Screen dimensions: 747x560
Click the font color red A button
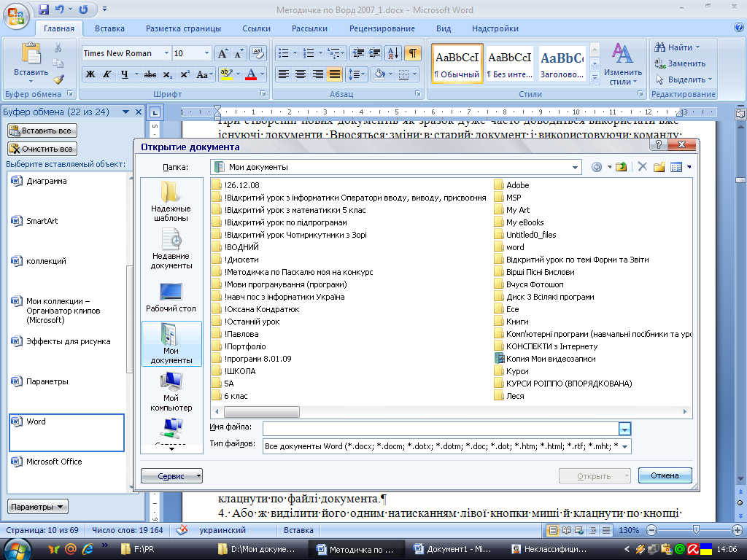(x=251, y=74)
